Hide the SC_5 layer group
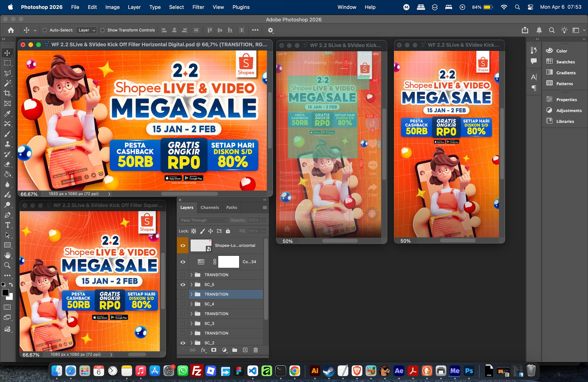Viewport: 588px width, 382px height. (183, 285)
